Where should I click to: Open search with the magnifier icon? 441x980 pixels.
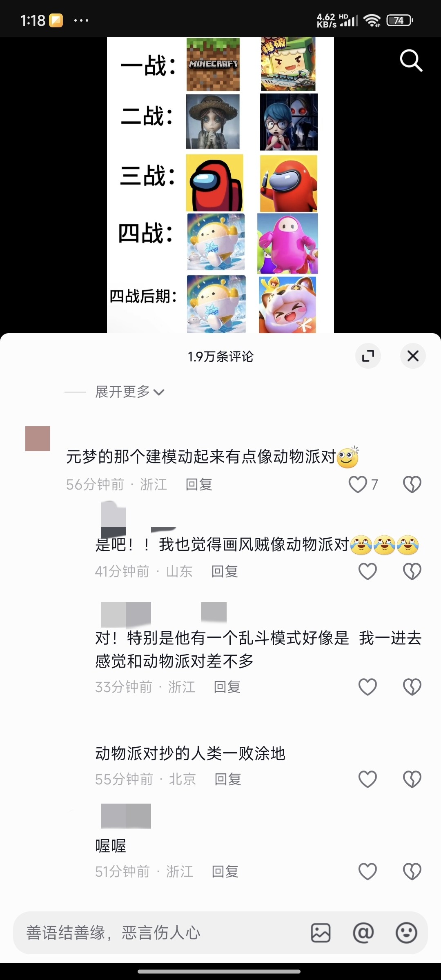pos(411,61)
